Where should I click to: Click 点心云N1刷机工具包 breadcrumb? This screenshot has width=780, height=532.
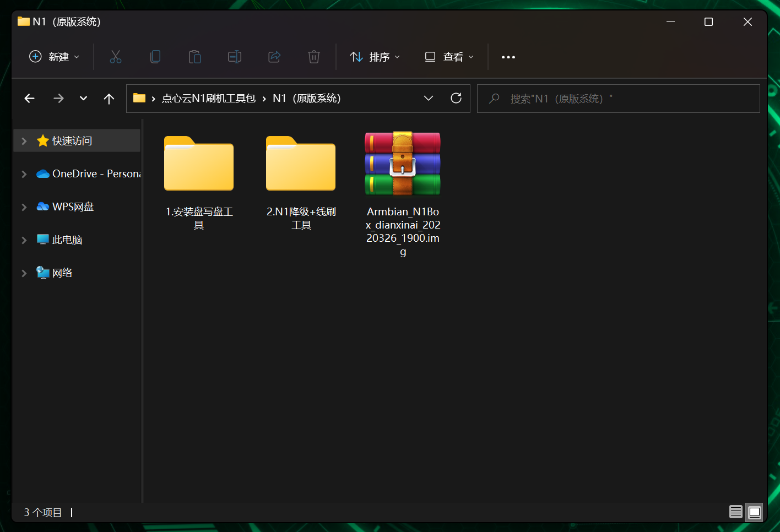coord(208,99)
